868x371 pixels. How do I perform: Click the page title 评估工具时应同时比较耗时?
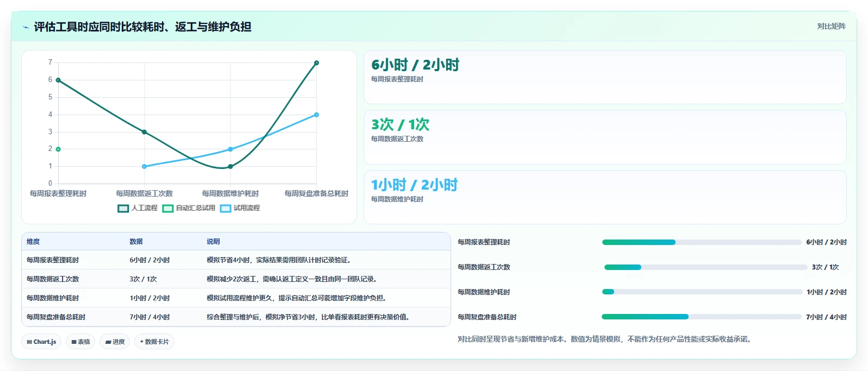click(142, 27)
